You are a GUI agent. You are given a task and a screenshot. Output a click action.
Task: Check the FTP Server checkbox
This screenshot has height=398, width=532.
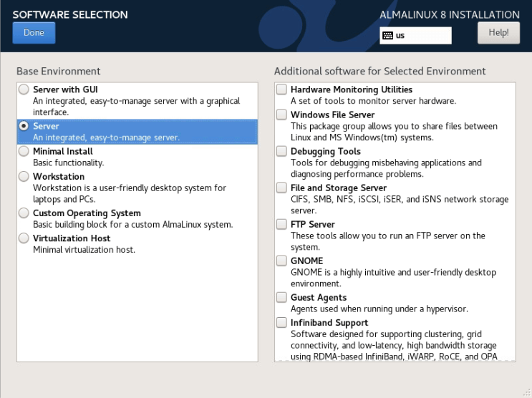[281, 224]
